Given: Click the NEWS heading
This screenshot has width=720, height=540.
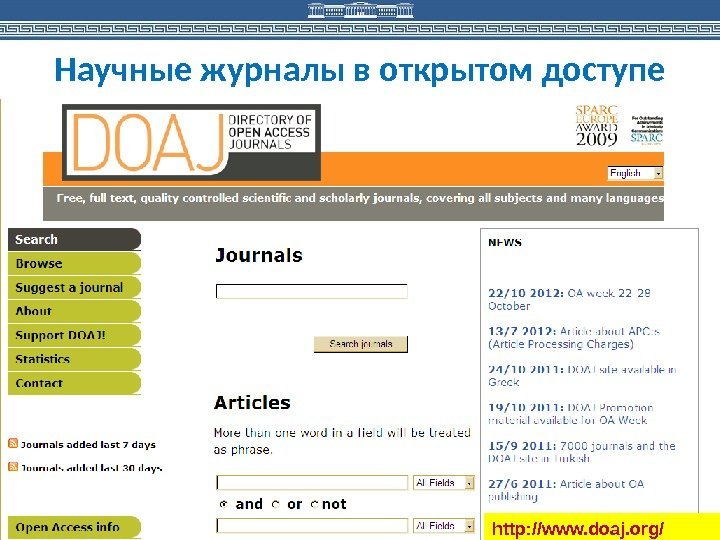Looking at the screenshot, I should point(505,242).
